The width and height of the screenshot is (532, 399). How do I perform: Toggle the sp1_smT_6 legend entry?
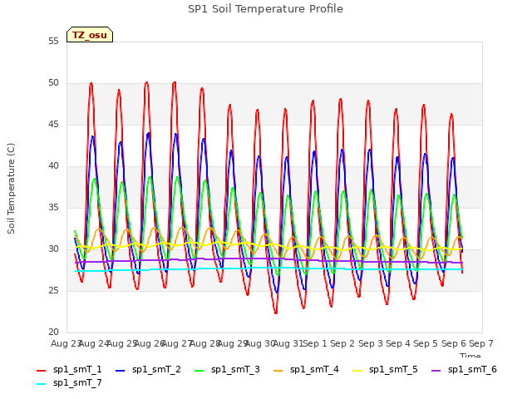coord(464,369)
